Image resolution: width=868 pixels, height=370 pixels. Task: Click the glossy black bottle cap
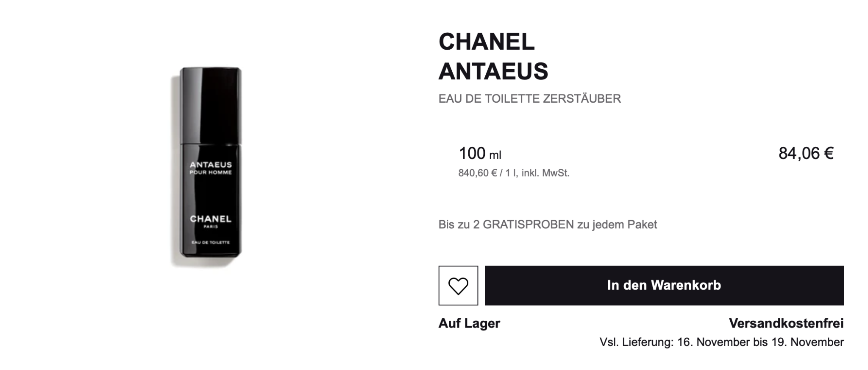pyautogui.click(x=211, y=105)
